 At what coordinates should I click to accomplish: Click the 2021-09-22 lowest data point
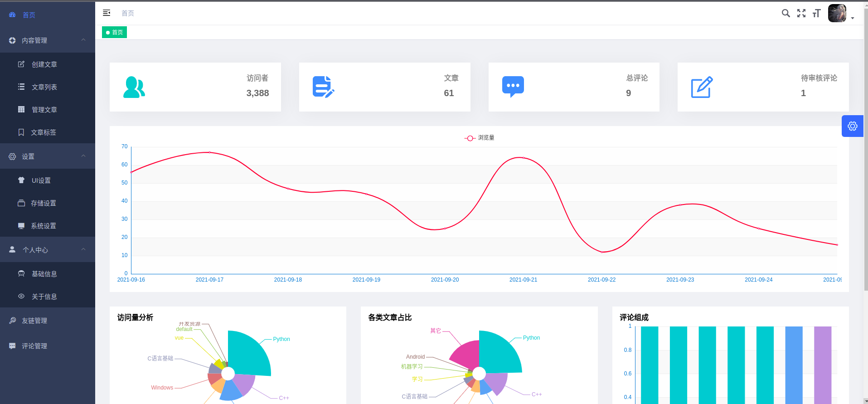[x=602, y=252]
